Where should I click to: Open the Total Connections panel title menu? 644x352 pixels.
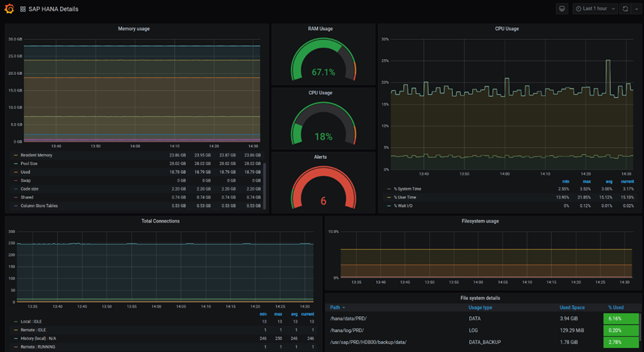click(160, 221)
